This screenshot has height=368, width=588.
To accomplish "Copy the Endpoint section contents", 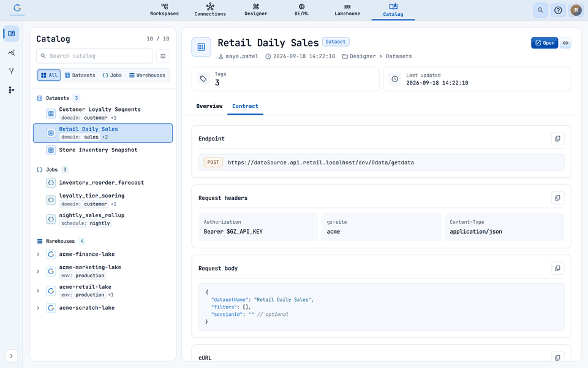I will (x=557, y=139).
